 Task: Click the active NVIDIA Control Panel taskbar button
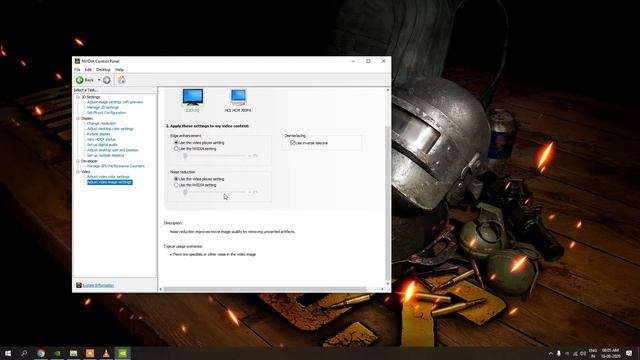[x=122, y=353]
